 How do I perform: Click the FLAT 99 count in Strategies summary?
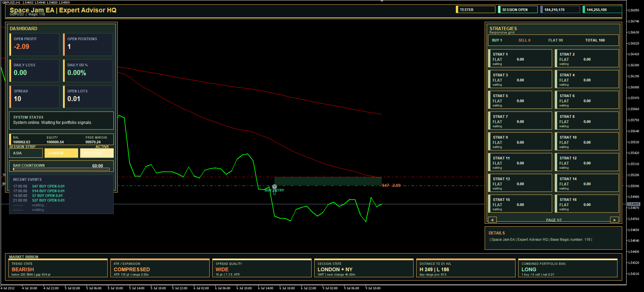coord(556,40)
